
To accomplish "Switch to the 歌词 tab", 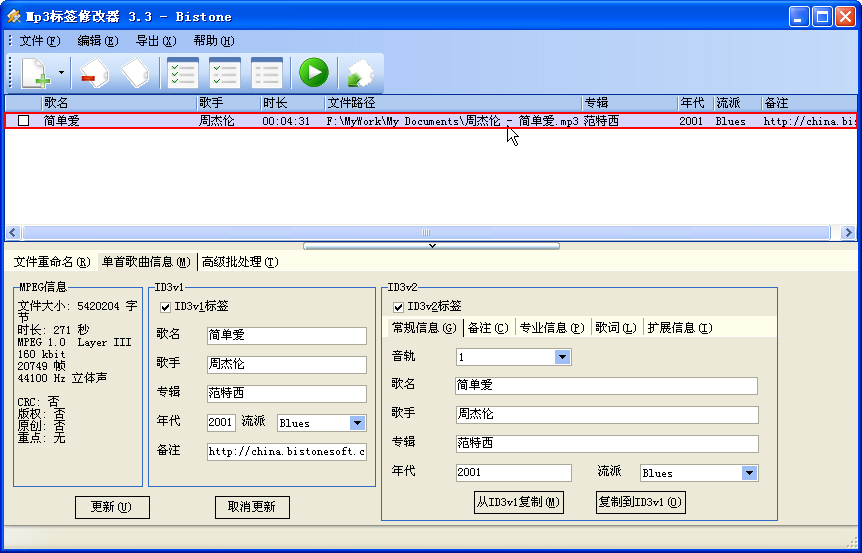I will [x=615, y=328].
